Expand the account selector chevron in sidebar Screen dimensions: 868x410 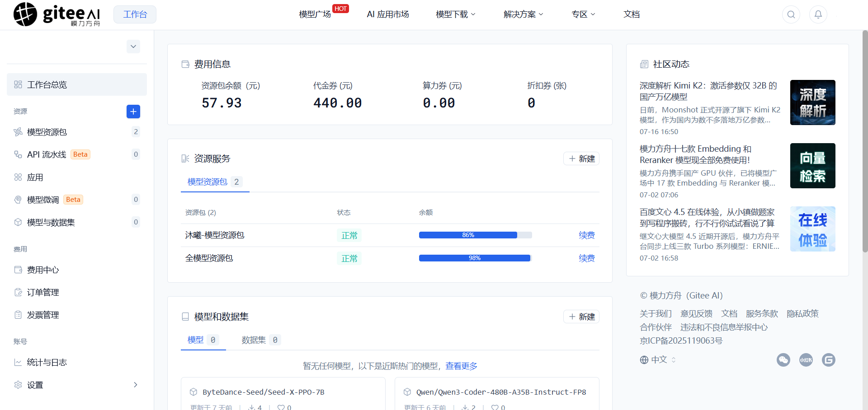click(133, 47)
